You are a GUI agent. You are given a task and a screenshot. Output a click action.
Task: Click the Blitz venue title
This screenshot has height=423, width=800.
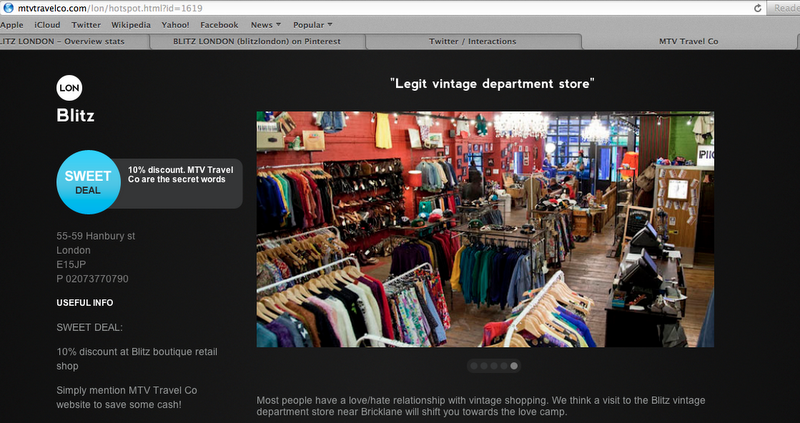click(x=76, y=115)
